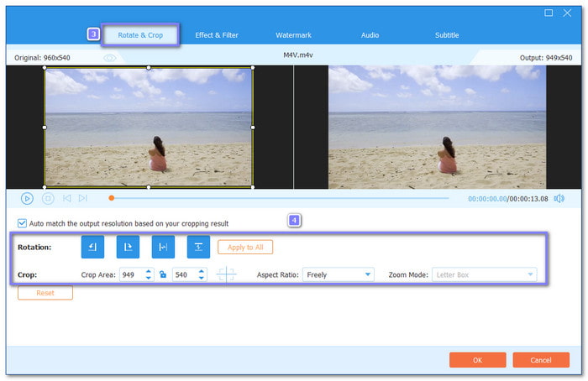Screen dimensions: 588x381
Task: Open the Zoom Mode dropdown
Action: pyautogui.click(x=484, y=274)
